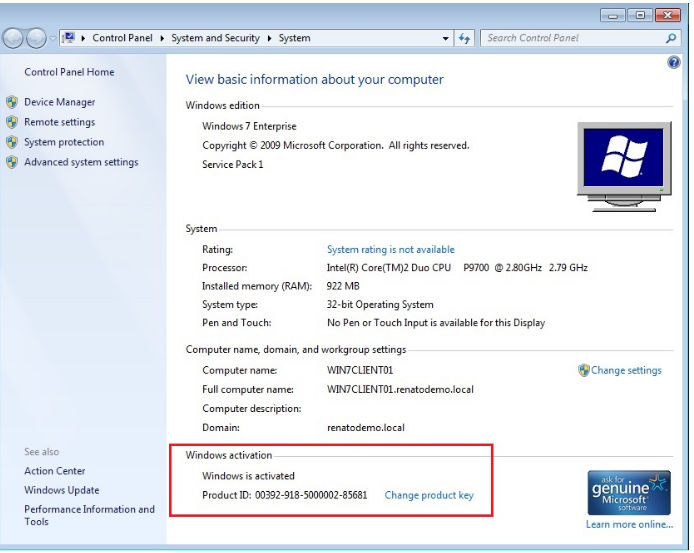Maximize the System window
This screenshot has height=553, width=694.
[x=640, y=15]
